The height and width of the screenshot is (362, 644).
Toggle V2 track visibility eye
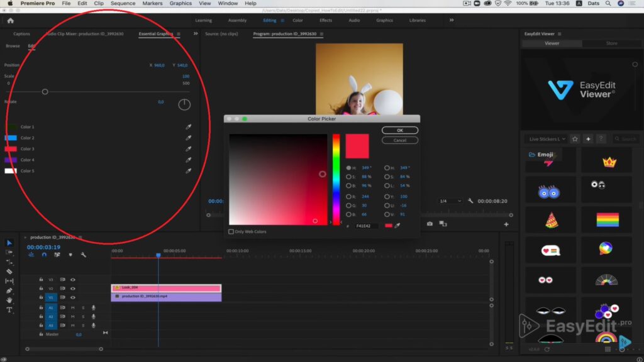(73, 288)
